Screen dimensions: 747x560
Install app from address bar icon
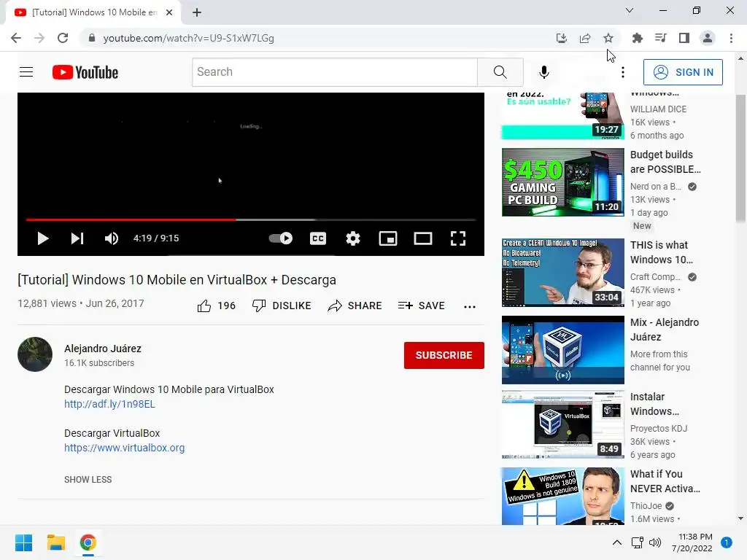pyautogui.click(x=562, y=38)
